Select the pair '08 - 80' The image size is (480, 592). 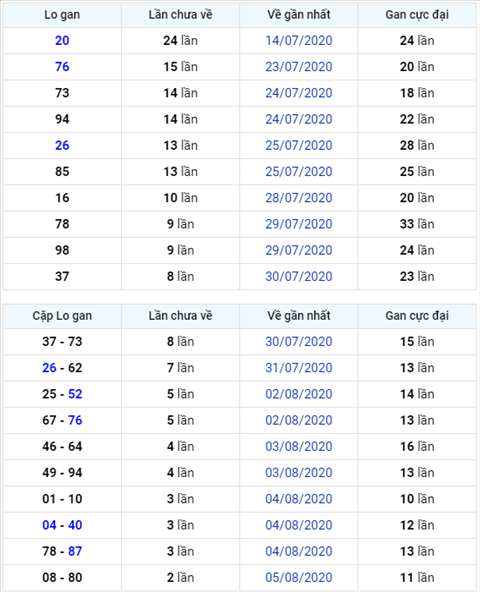click(x=62, y=577)
